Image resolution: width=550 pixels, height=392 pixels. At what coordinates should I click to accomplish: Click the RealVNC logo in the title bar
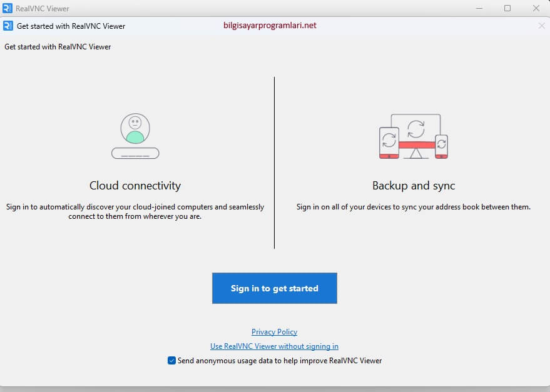pos(8,8)
